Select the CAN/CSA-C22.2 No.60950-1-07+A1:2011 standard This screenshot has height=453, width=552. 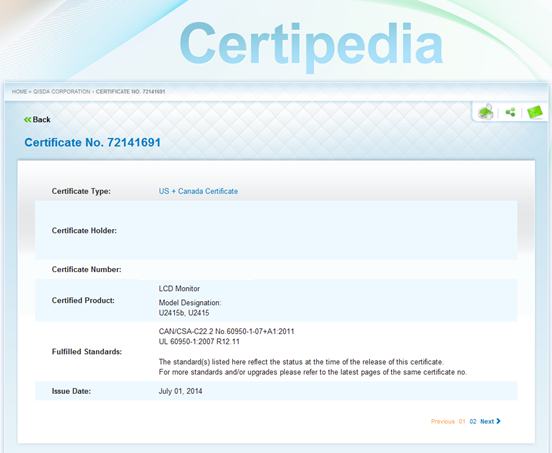[226, 331]
